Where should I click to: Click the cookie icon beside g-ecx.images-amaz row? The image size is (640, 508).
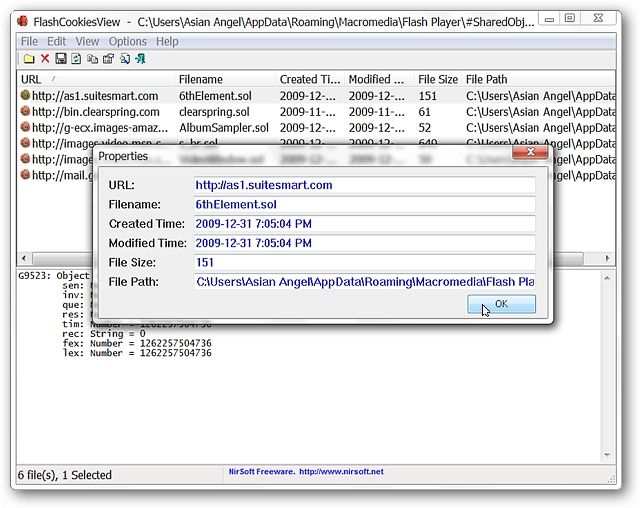25,127
